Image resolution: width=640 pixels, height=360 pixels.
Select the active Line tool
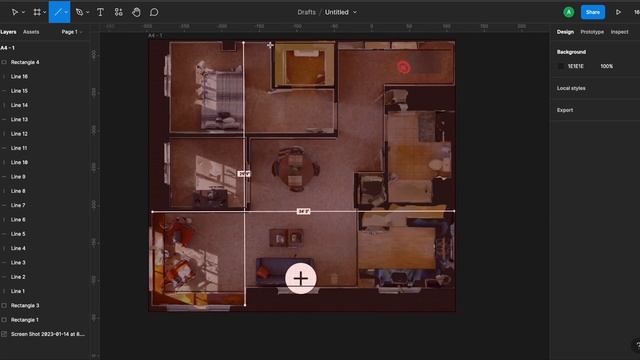click(58, 12)
